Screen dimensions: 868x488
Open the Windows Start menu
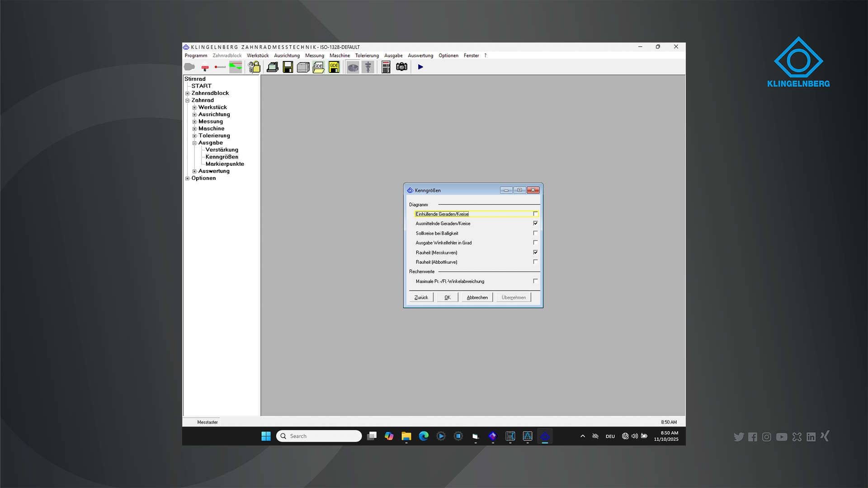point(266,436)
